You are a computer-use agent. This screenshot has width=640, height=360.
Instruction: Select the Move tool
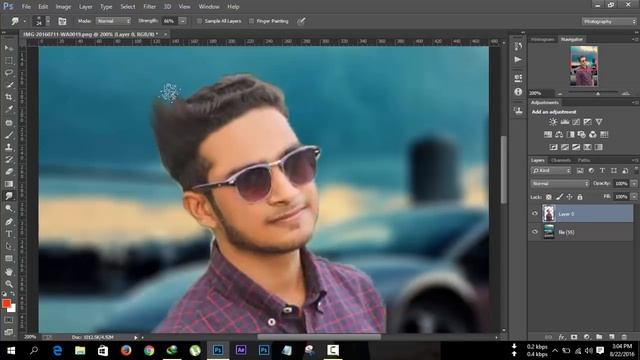point(9,48)
